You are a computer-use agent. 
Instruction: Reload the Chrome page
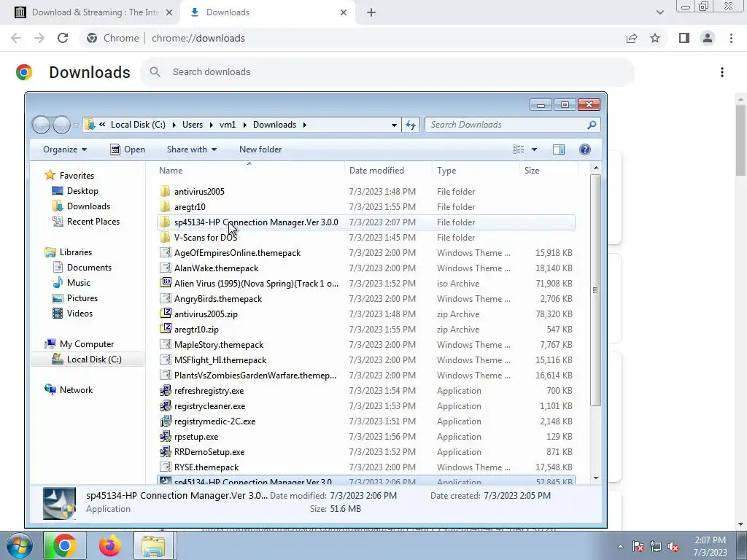point(63,38)
